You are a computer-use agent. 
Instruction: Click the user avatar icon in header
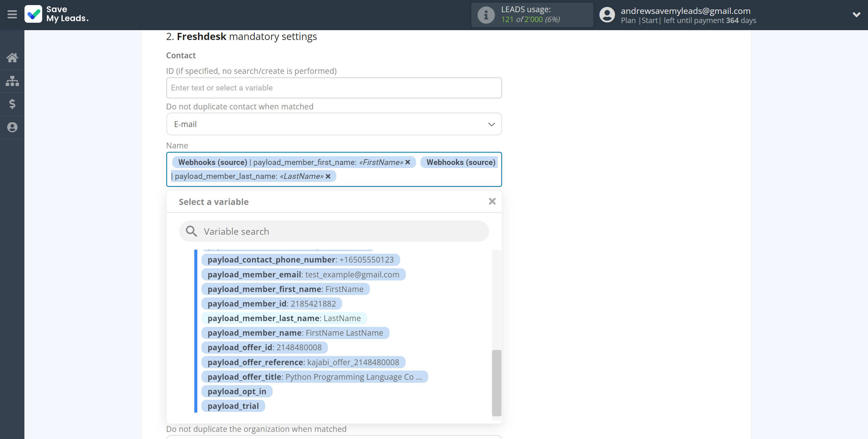click(607, 15)
